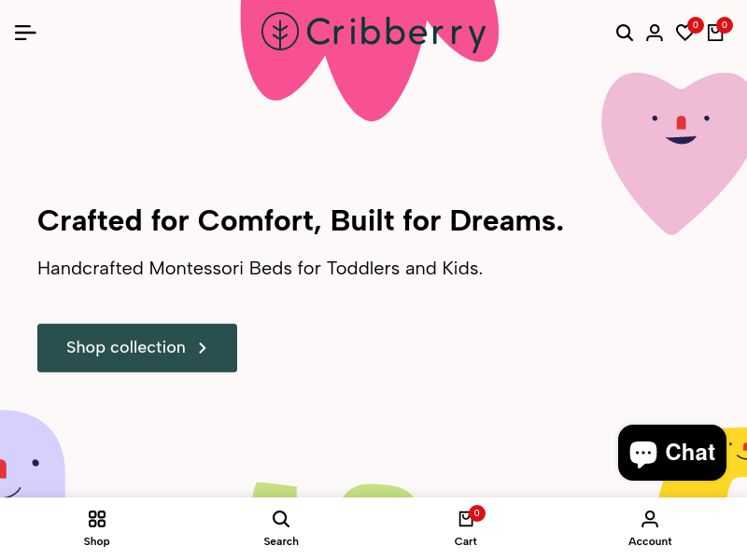Click the red wishlist count badge
Image resolution: width=747 pixels, height=560 pixels.
click(x=695, y=25)
